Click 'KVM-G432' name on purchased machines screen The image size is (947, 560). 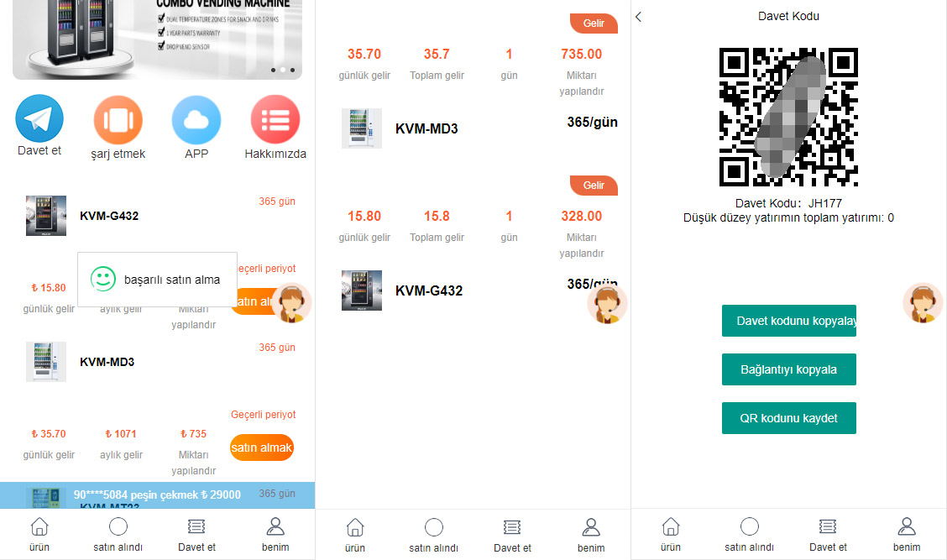coord(429,290)
